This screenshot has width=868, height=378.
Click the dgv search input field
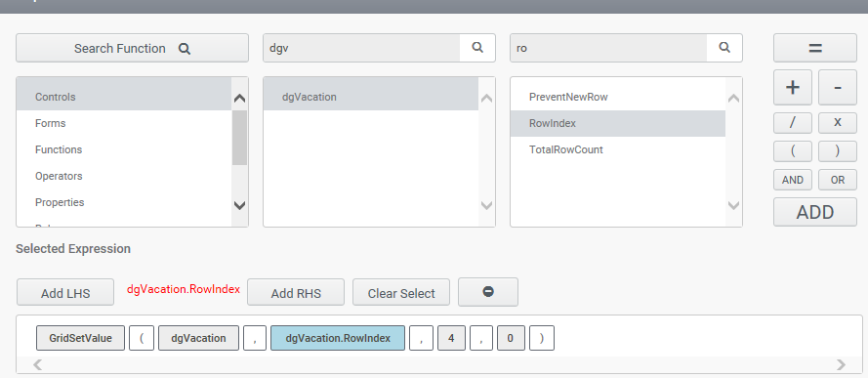click(361, 48)
